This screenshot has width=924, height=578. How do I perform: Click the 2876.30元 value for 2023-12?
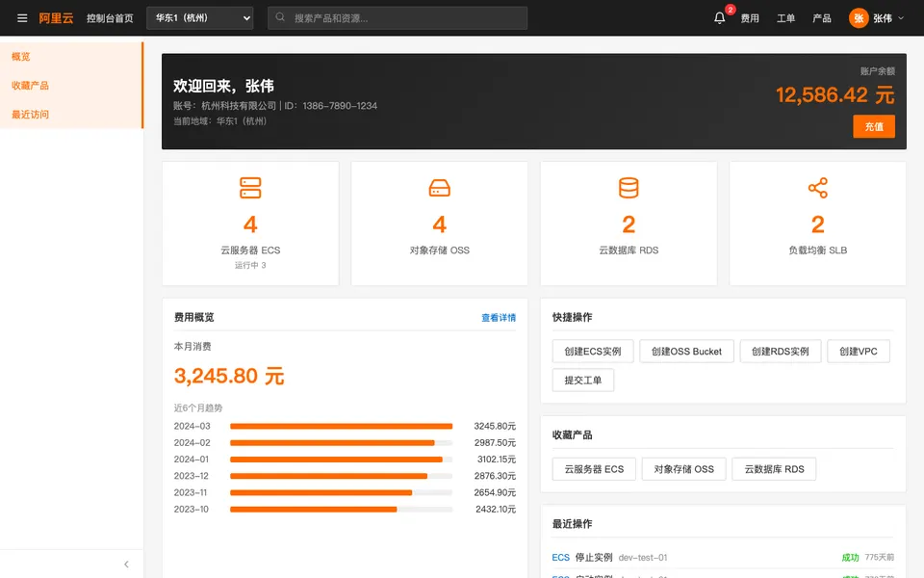tap(495, 476)
